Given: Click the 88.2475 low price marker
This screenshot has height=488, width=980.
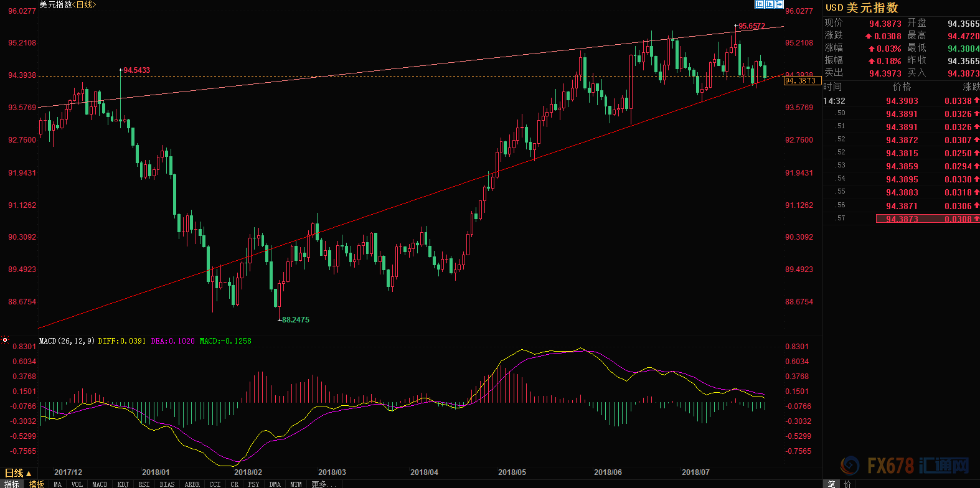Looking at the screenshot, I should click(x=296, y=319).
